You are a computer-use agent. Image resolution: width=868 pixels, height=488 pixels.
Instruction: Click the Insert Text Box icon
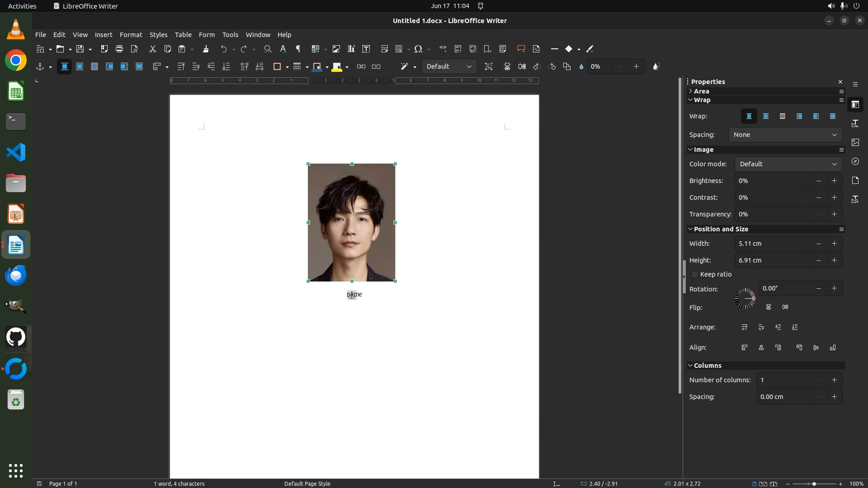coord(366,49)
